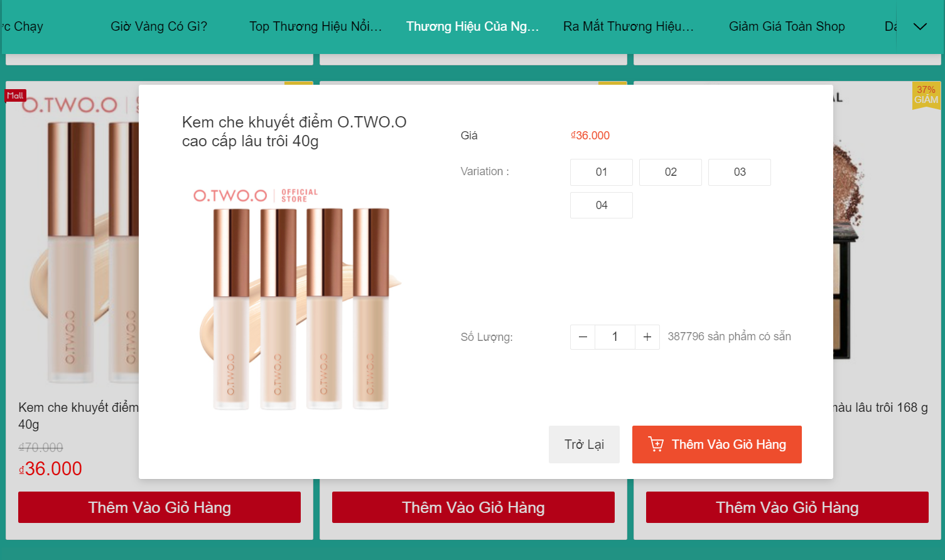Select the Thương Hiệu Của Ng… tab

(472, 26)
